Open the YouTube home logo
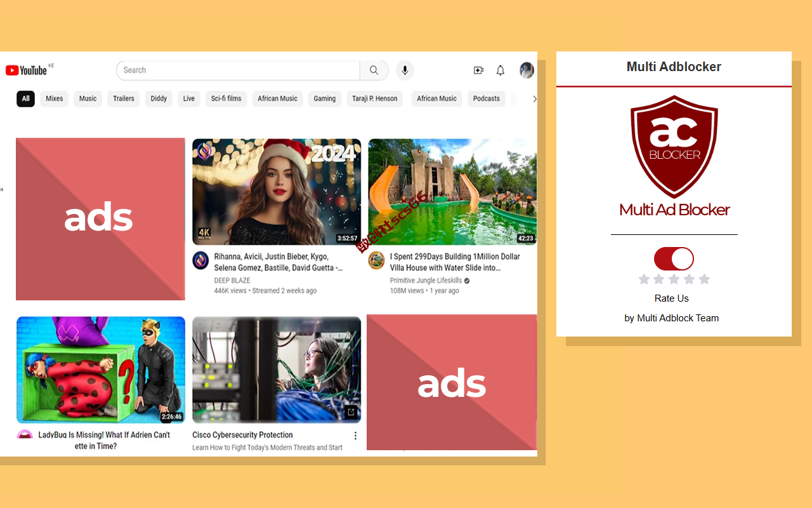This screenshot has height=508, width=812. [27, 70]
